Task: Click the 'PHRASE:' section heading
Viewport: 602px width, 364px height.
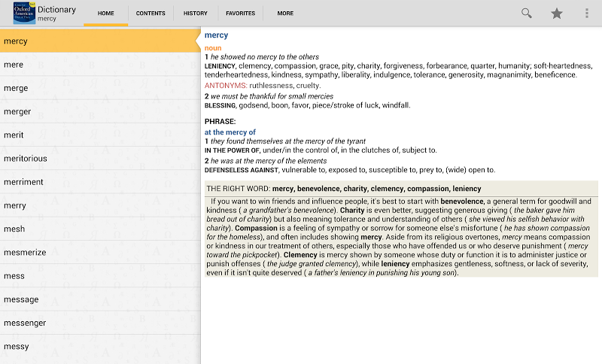Action: (x=220, y=122)
